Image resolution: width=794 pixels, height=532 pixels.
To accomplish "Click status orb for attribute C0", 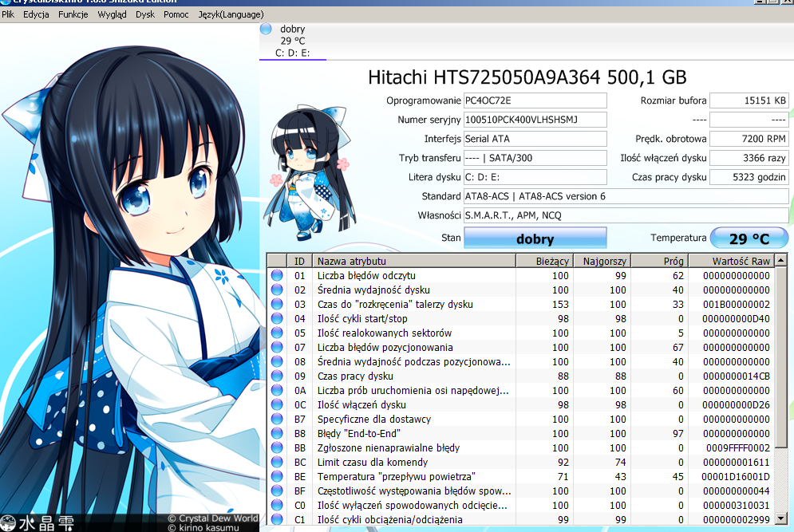I will pos(276,505).
